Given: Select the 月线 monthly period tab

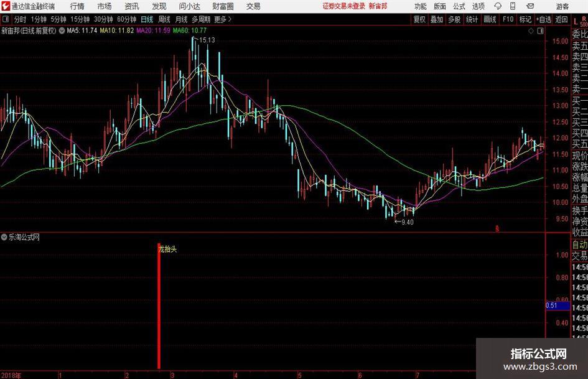Looking at the screenshot, I should pos(181,19).
